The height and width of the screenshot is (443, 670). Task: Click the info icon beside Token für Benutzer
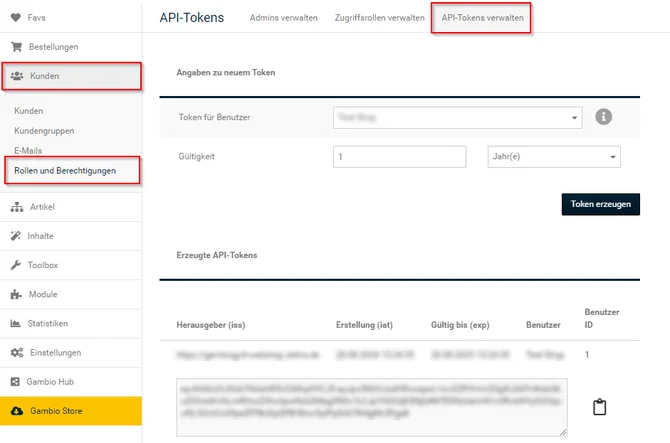pyautogui.click(x=603, y=117)
